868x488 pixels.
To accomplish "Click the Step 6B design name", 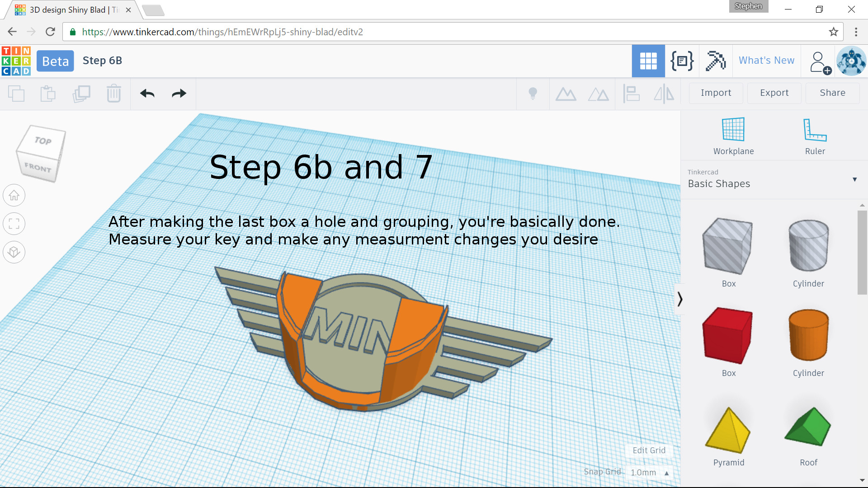I will coord(102,61).
